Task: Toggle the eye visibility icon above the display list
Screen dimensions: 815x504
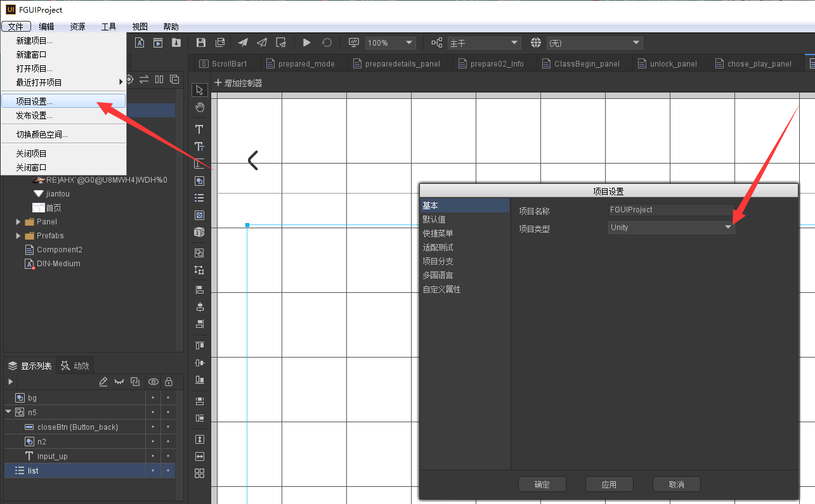Action: point(153,381)
